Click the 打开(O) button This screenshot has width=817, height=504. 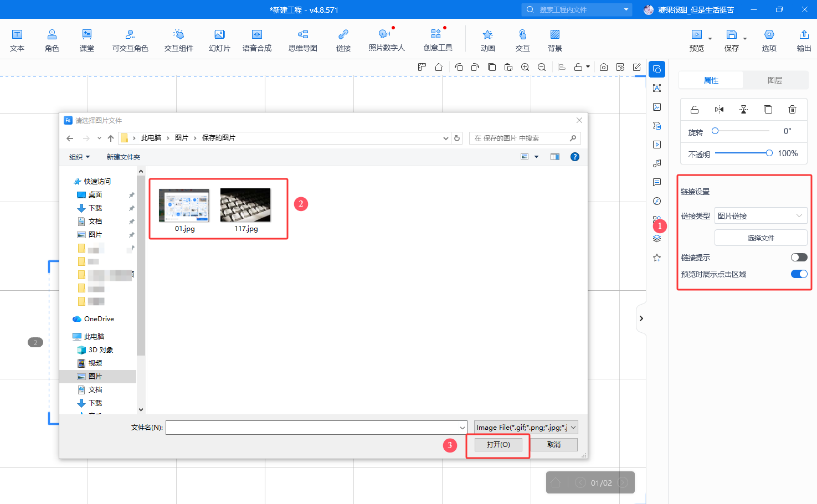(x=498, y=445)
